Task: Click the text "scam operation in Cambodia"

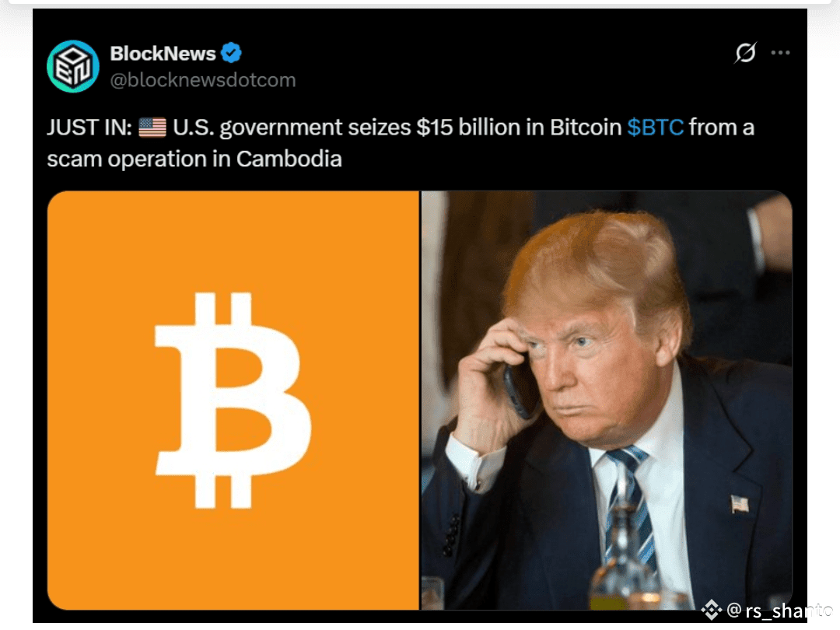Action: pos(194,159)
